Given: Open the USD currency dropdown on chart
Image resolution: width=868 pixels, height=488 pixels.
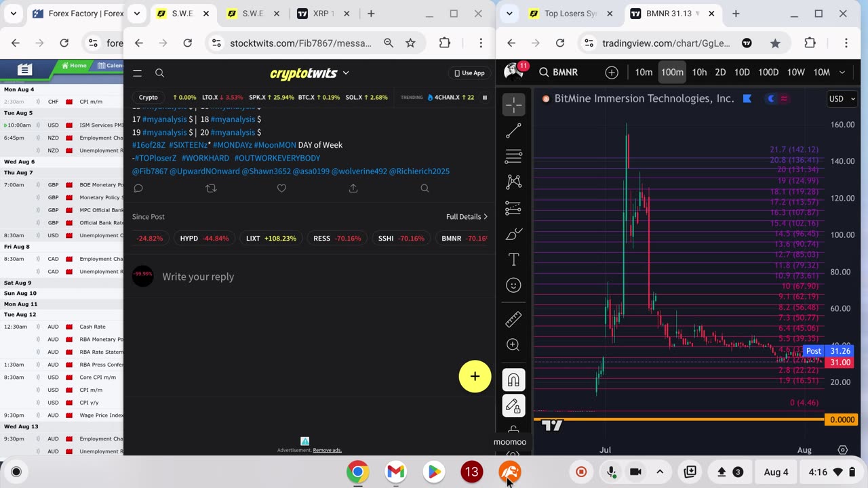Looking at the screenshot, I should [x=842, y=99].
